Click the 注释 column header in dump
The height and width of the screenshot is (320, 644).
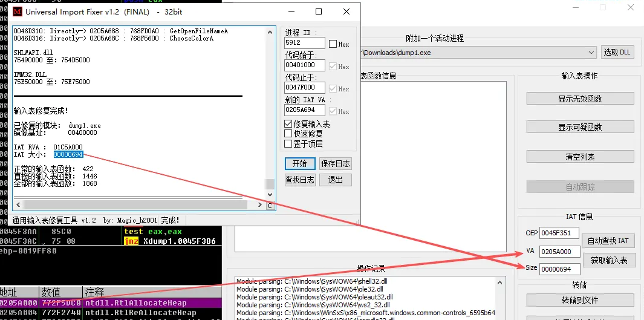(x=152, y=292)
